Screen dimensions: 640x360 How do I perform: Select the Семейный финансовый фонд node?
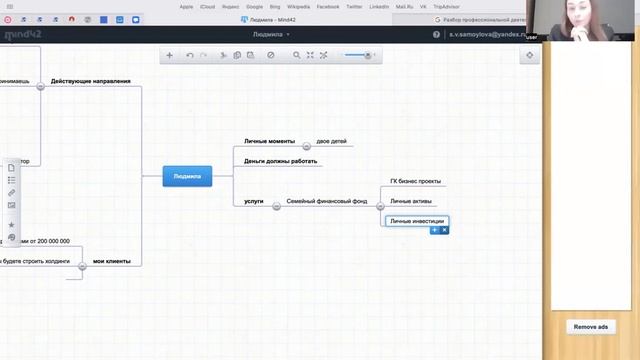[x=327, y=201]
